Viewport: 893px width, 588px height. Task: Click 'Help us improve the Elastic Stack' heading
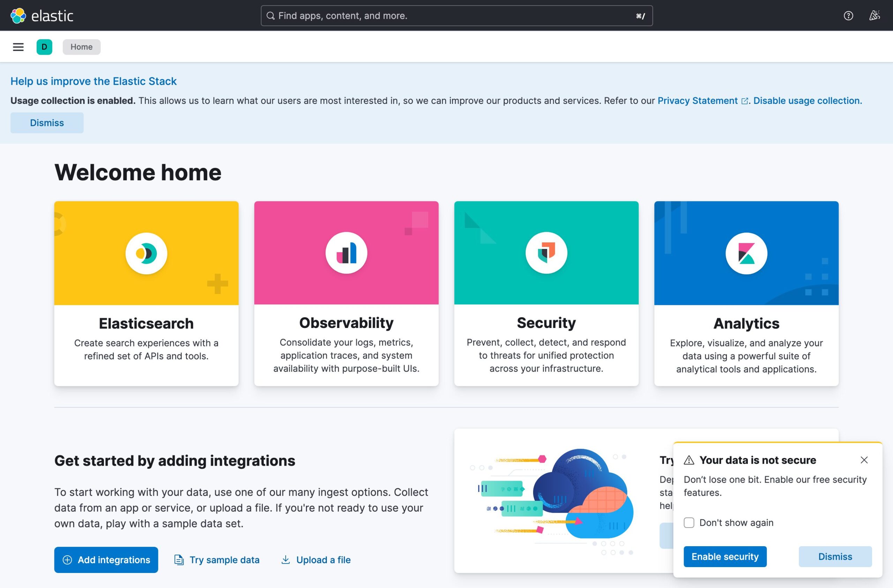point(93,81)
